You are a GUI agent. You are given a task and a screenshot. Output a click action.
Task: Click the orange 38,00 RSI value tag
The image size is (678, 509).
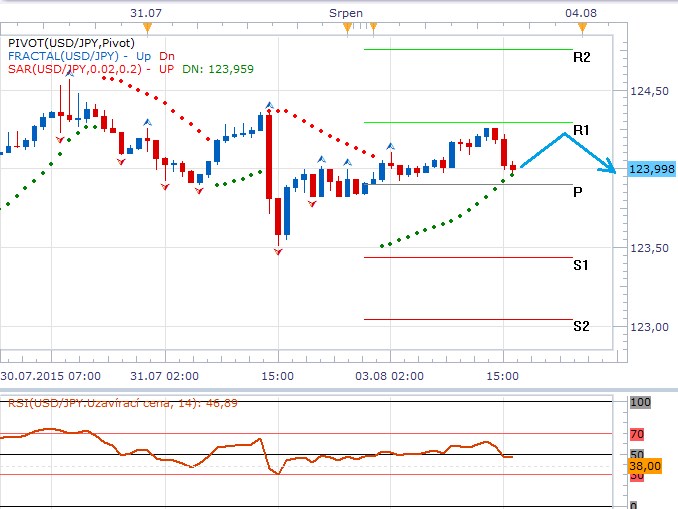click(x=644, y=465)
